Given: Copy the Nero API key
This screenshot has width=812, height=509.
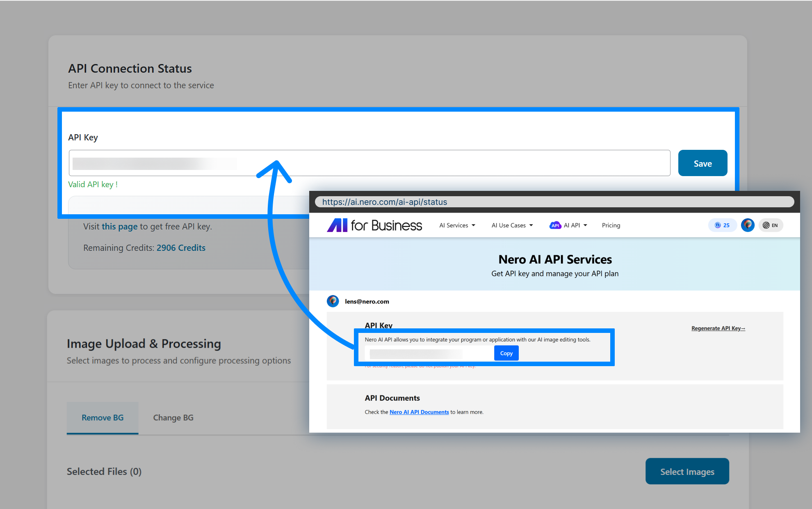Looking at the screenshot, I should point(506,353).
